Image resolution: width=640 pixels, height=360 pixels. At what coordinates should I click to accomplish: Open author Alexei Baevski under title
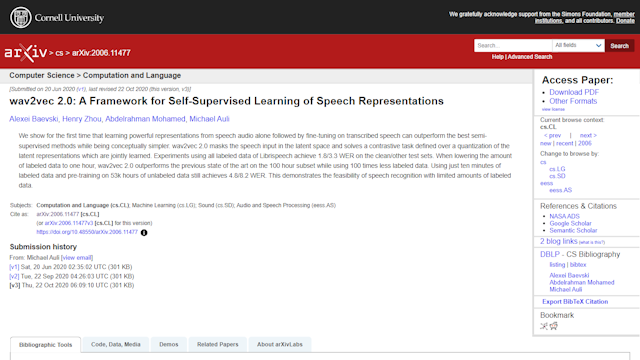tap(33, 119)
